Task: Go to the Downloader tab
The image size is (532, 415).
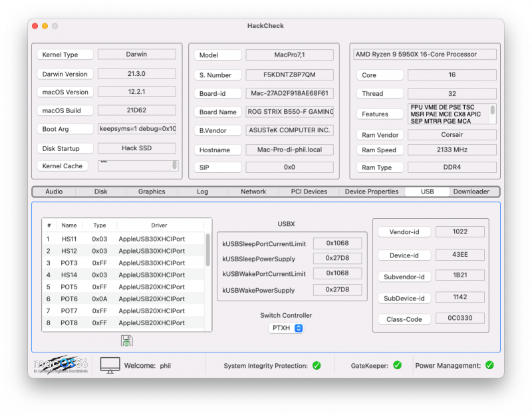Action: coord(471,192)
